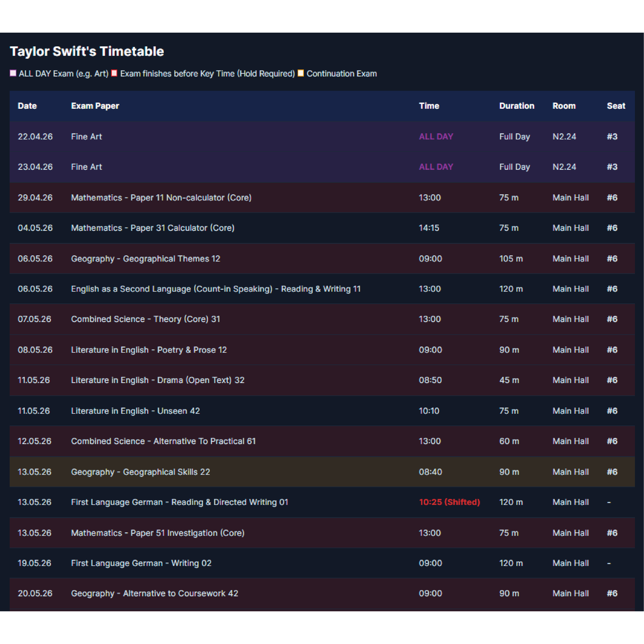Click the Duration column header
The height and width of the screenshot is (644, 644).
pos(517,106)
